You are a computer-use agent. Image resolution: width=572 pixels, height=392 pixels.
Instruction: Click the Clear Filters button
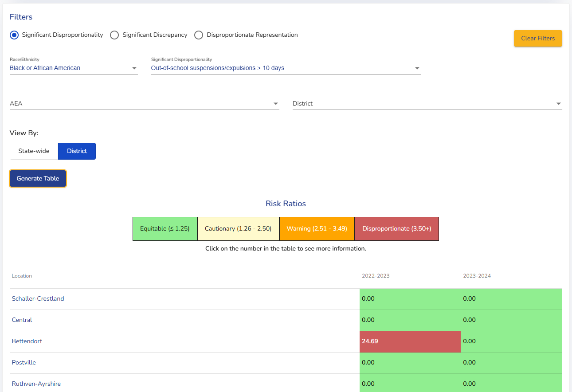pyautogui.click(x=537, y=39)
